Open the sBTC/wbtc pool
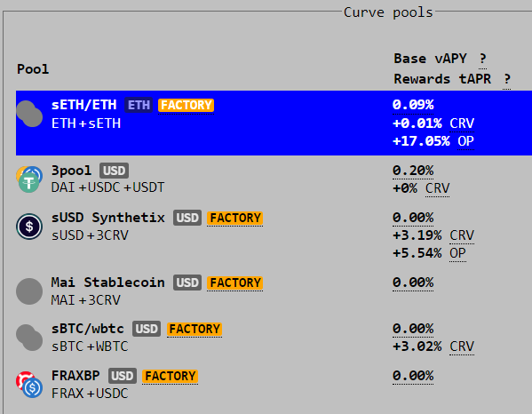Viewport: 532px width, 414px height. [88, 329]
